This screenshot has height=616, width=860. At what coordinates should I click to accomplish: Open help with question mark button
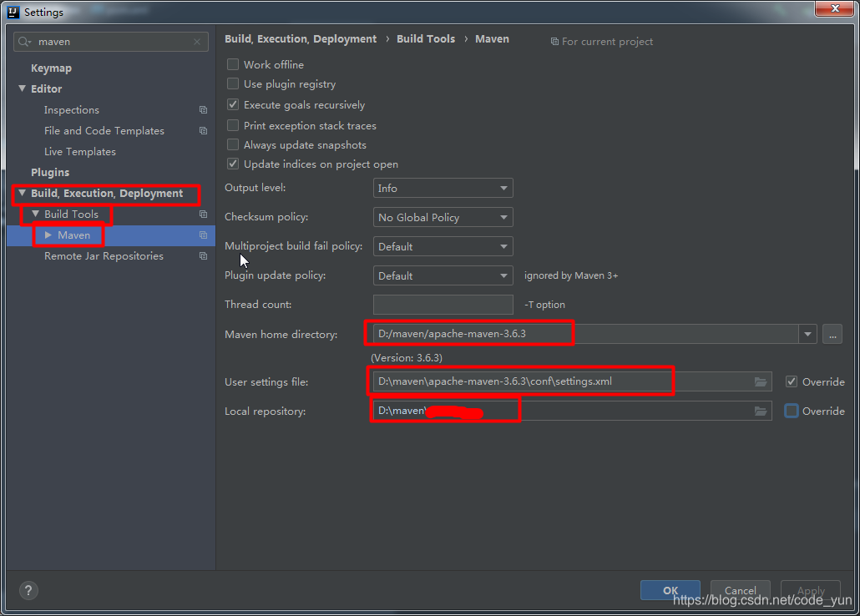tap(28, 591)
